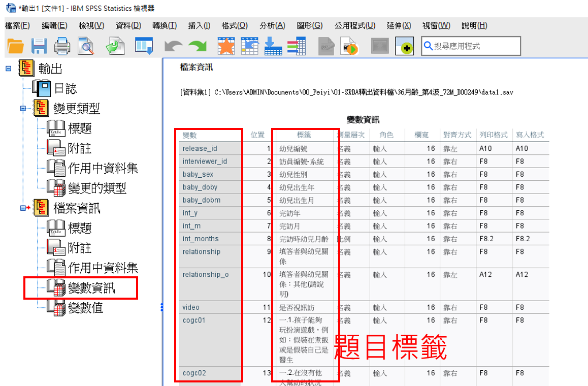
Task: Collapse the 檔案資訊 outline branch
Action: 23,208
